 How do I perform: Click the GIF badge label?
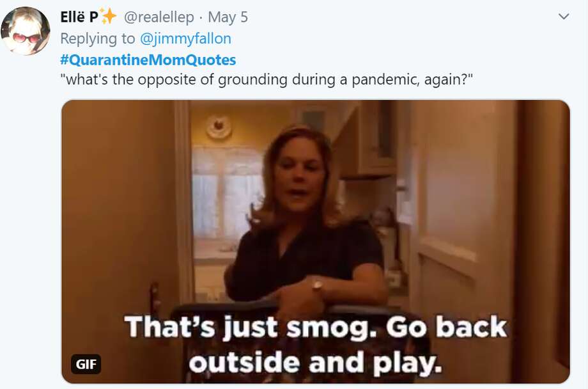86,364
